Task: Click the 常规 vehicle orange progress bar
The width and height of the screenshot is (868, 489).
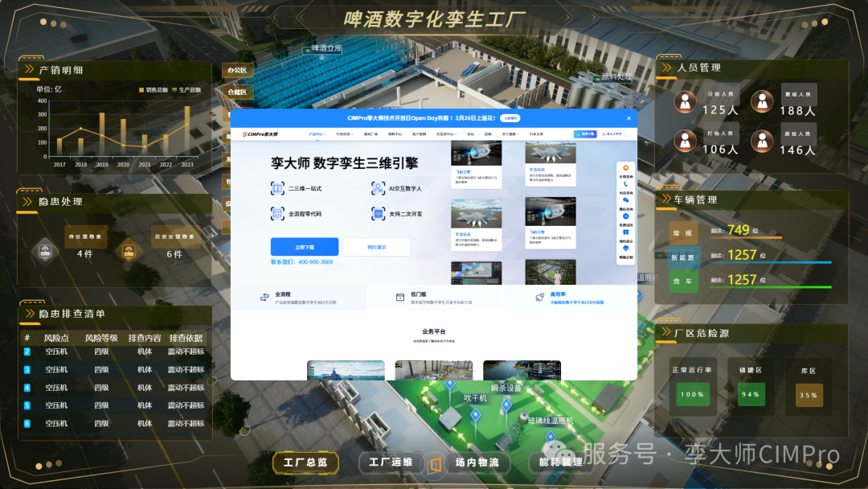Action: [746, 237]
